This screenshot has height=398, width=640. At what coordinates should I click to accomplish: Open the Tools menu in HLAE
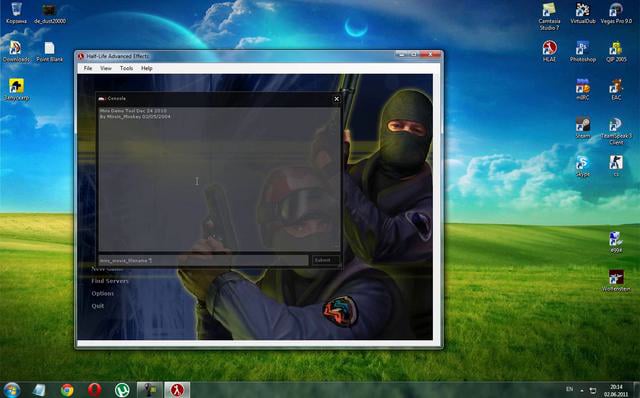coord(126,68)
